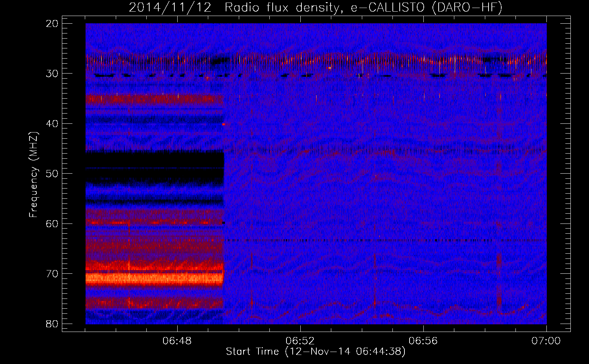
Task: Click the 'Frequency (MHZ)' axis label
Action: (x=33, y=175)
